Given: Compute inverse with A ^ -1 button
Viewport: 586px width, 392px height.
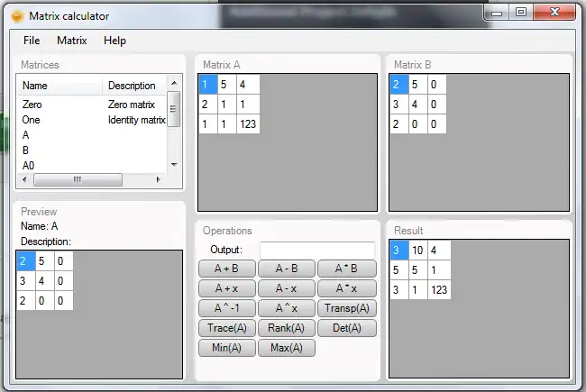Looking at the screenshot, I should 227,308.
